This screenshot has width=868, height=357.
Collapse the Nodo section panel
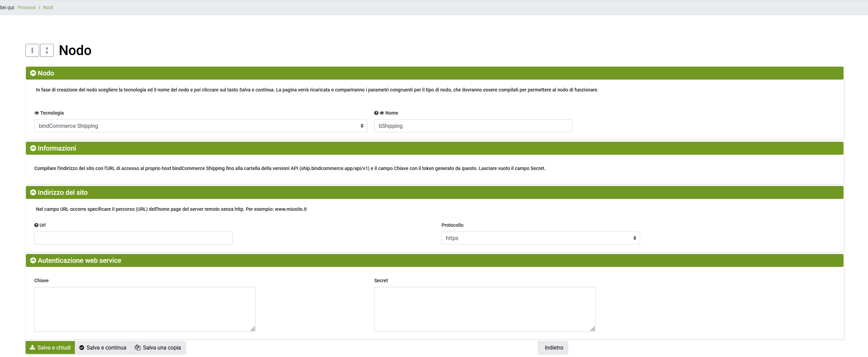pos(33,73)
